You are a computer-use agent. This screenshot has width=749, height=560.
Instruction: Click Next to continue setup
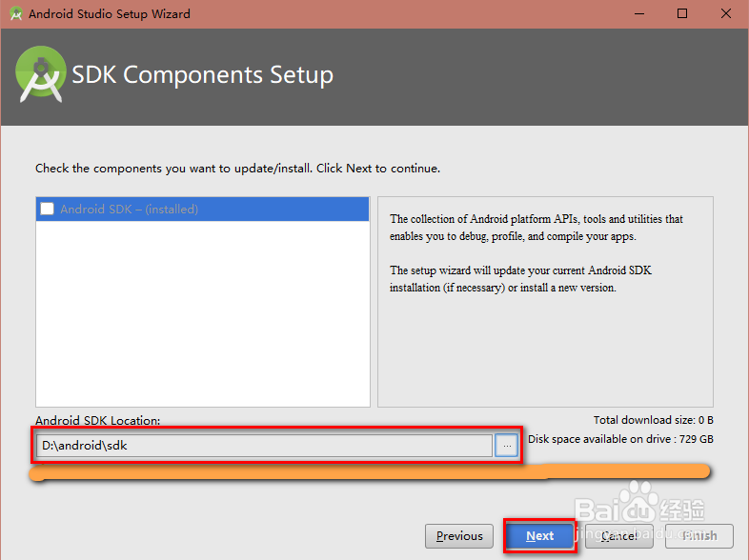tap(539, 535)
